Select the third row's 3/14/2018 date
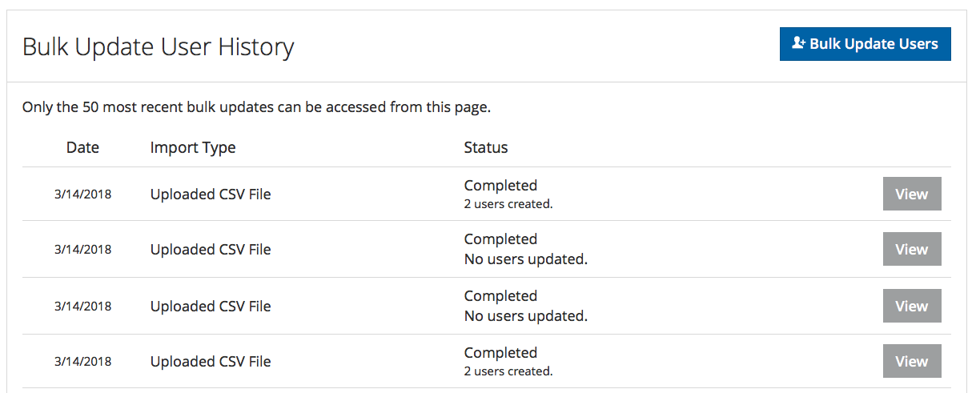Screen dimensions: 980x393 click(x=82, y=307)
